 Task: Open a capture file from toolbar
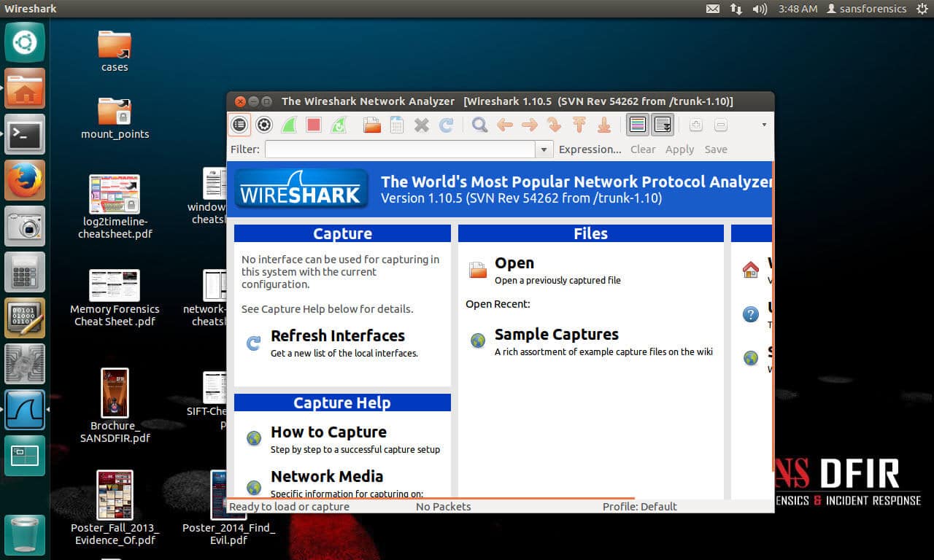(x=372, y=125)
